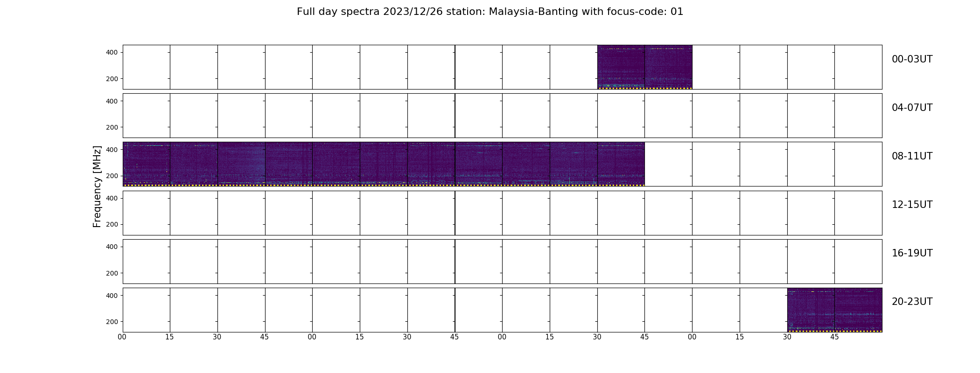
Task: Click the 400 tick in the 16-19UT row
Action: coord(112,247)
